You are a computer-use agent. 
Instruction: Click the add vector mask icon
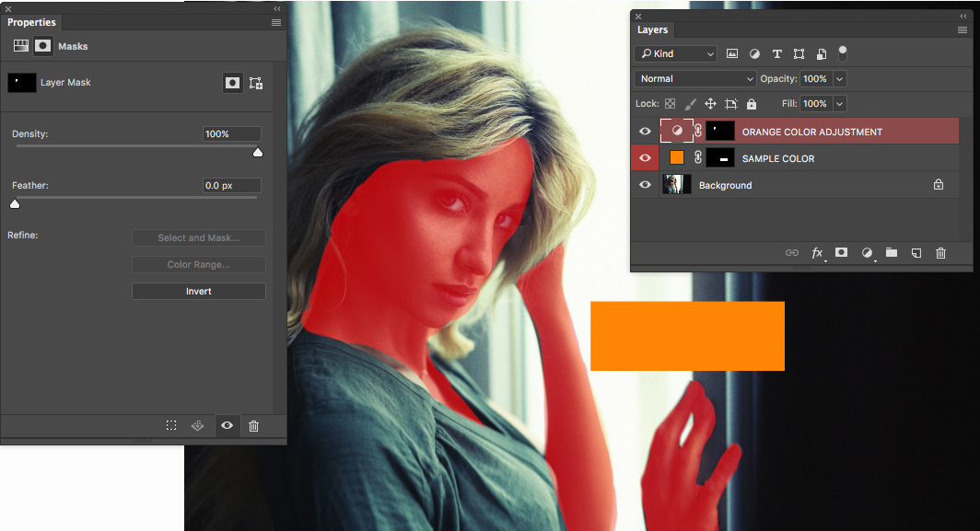(x=256, y=83)
